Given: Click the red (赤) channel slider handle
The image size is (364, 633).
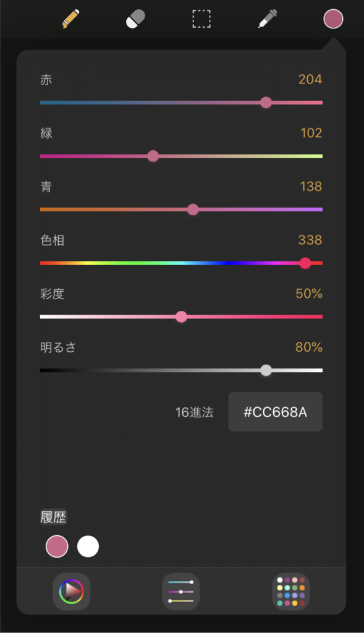Looking at the screenshot, I should [266, 103].
